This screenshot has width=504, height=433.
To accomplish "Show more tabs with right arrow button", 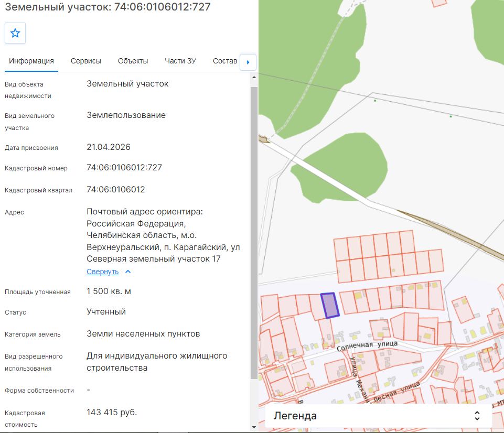I will point(248,62).
